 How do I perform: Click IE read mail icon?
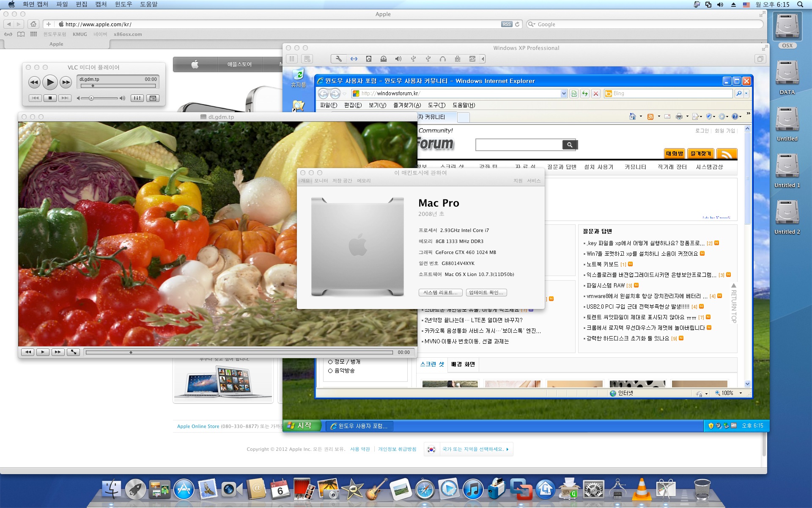click(667, 116)
